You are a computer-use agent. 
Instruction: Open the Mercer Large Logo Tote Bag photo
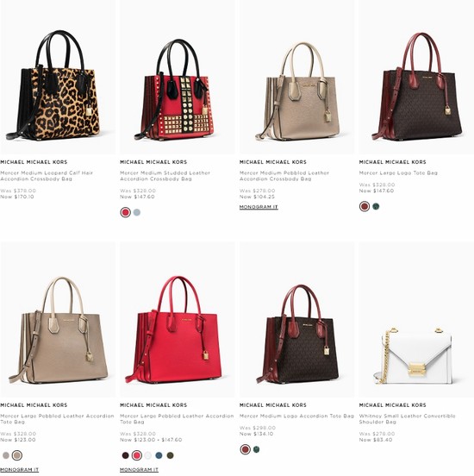click(416, 77)
